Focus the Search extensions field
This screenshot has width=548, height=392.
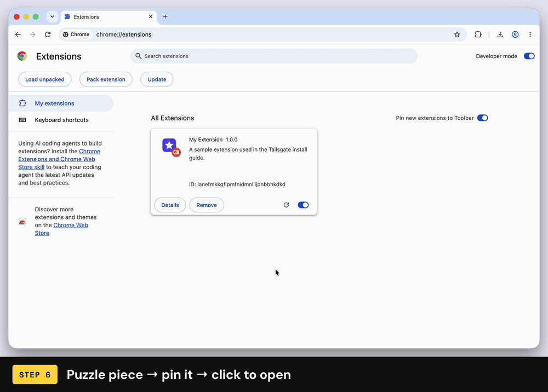(274, 56)
